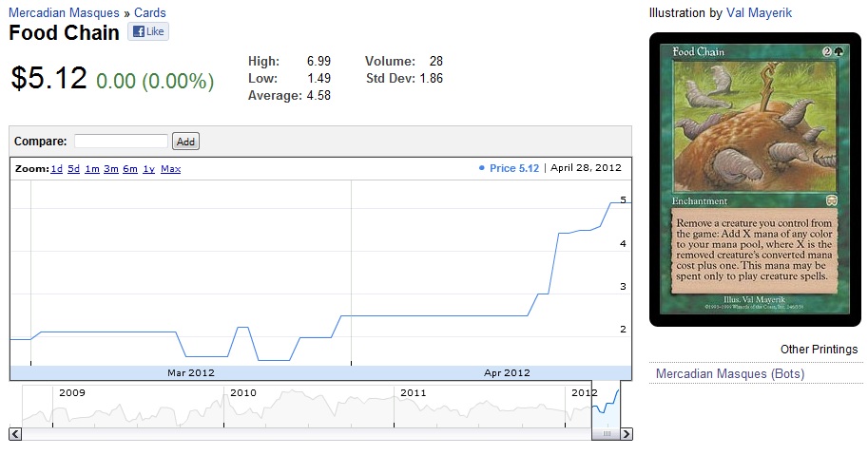Click the Compare text input field
The image size is (868, 455).
(x=121, y=142)
